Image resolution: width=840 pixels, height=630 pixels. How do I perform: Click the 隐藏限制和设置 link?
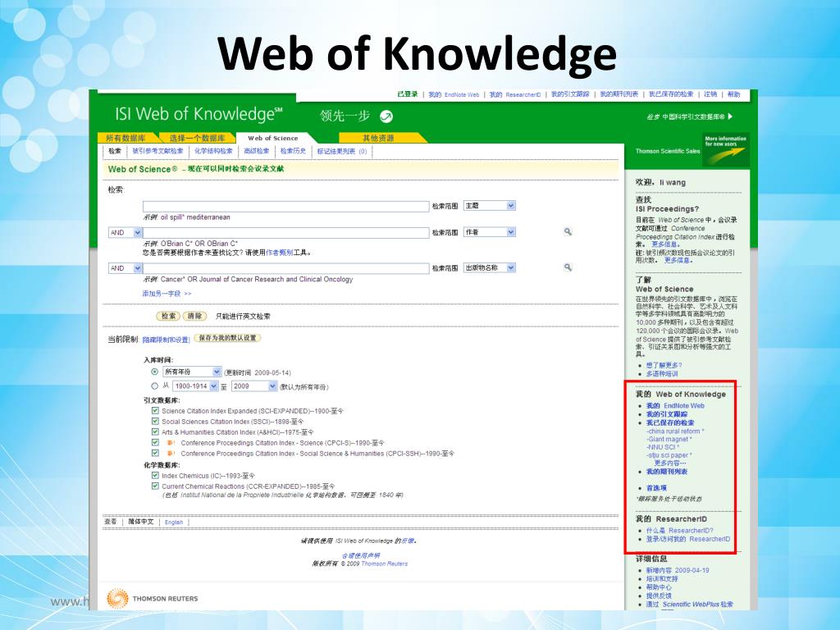click(166, 340)
